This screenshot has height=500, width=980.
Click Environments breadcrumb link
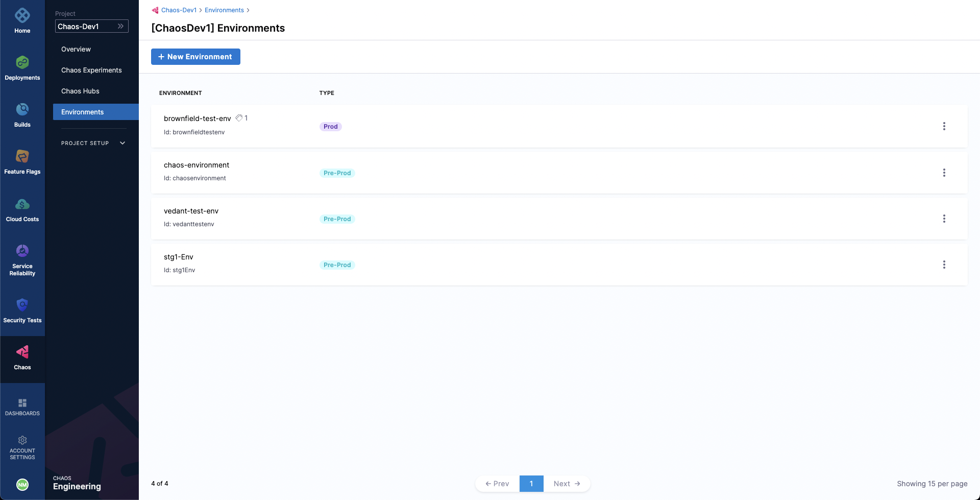224,10
